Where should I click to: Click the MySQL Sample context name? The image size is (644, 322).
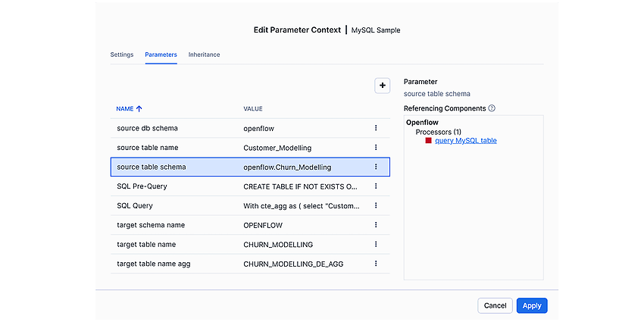pyautogui.click(x=376, y=30)
